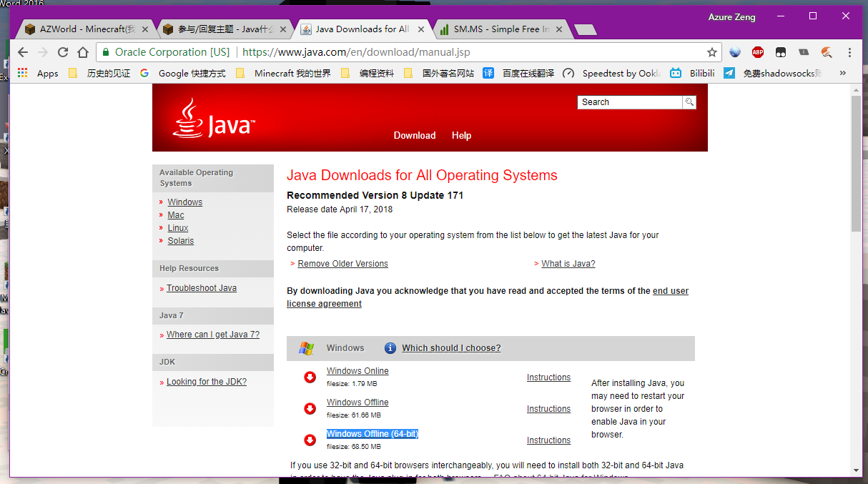Click the page vertical scrollbar thumb
868x484 pixels.
coord(856,164)
